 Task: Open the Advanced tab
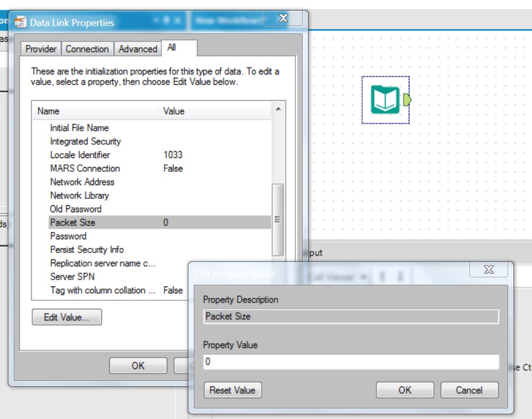(x=137, y=48)
